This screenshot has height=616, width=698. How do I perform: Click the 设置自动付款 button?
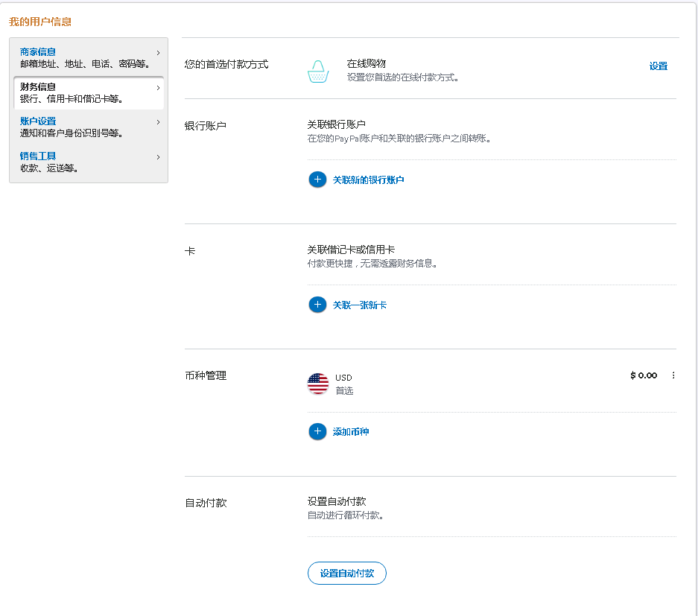(346, 573)
